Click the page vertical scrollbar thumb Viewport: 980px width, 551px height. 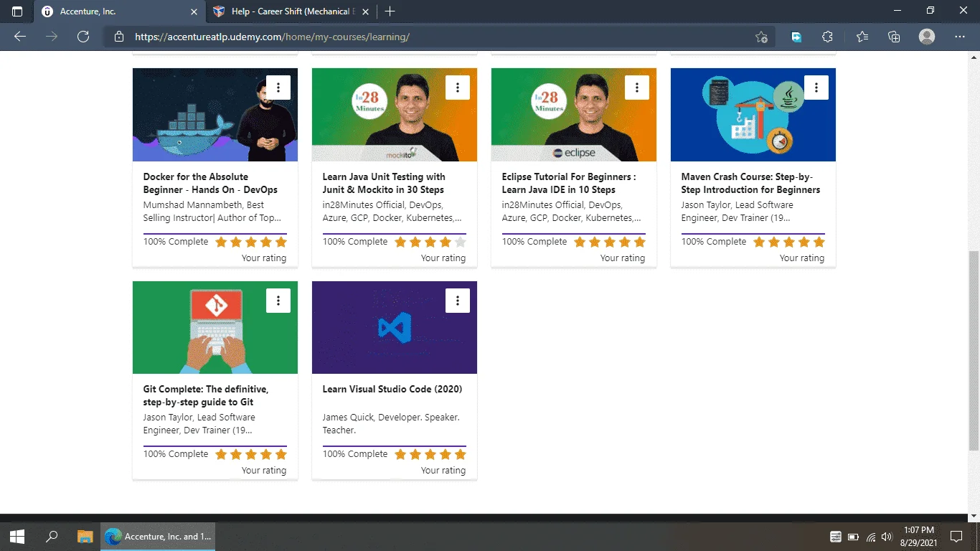tap(974, 351)
